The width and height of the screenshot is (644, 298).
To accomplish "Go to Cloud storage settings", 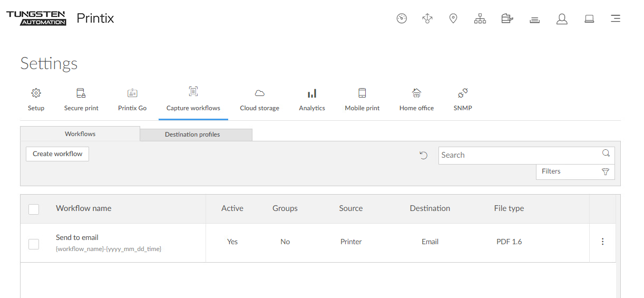I will click(x=259, y=99).
